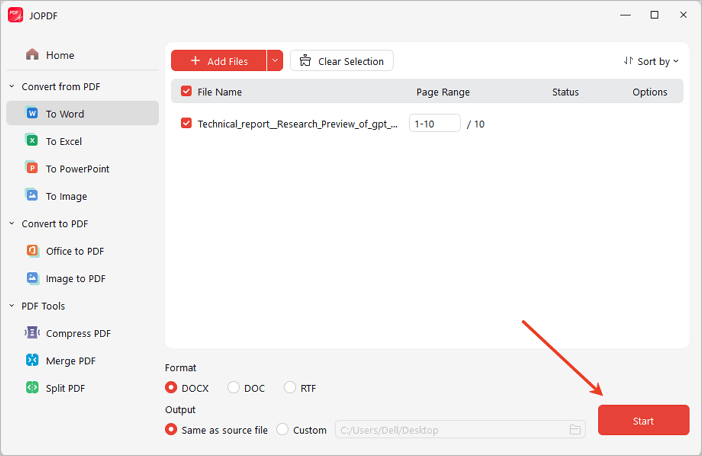Close the JOPDF window
Viewport: 702px width, 456px height.
[x=683, y=15]
